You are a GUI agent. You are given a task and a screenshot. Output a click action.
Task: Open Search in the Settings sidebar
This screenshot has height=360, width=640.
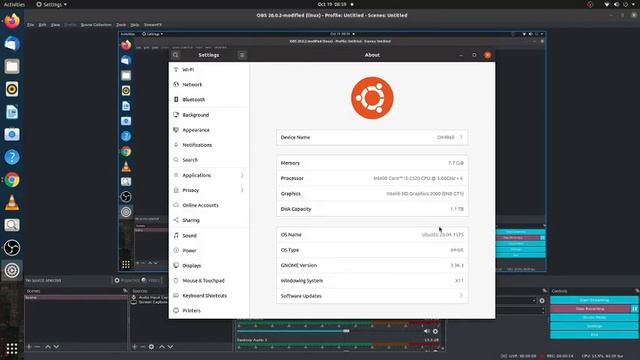click(209, 160)
